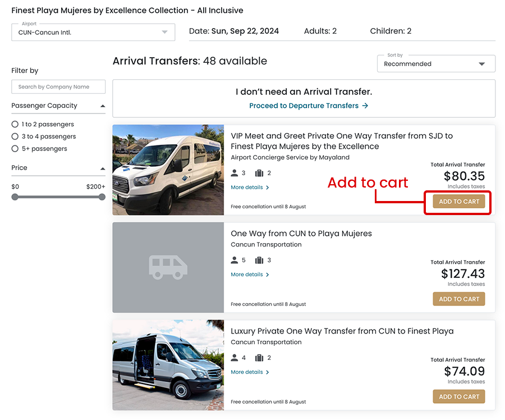Click luggage icon on Luxury Private transfer listing

(x=259, y=358)
